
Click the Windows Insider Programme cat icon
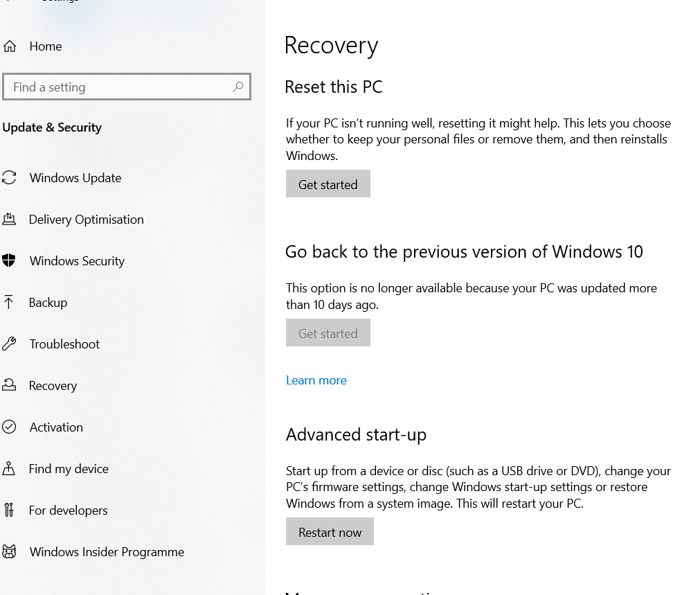tap(9, 551)
